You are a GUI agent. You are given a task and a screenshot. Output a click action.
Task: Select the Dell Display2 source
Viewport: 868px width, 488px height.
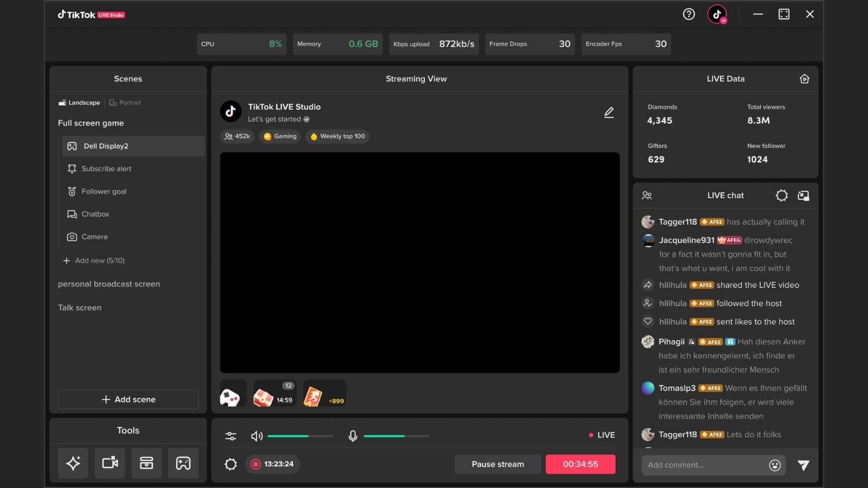tap(133, 146)
